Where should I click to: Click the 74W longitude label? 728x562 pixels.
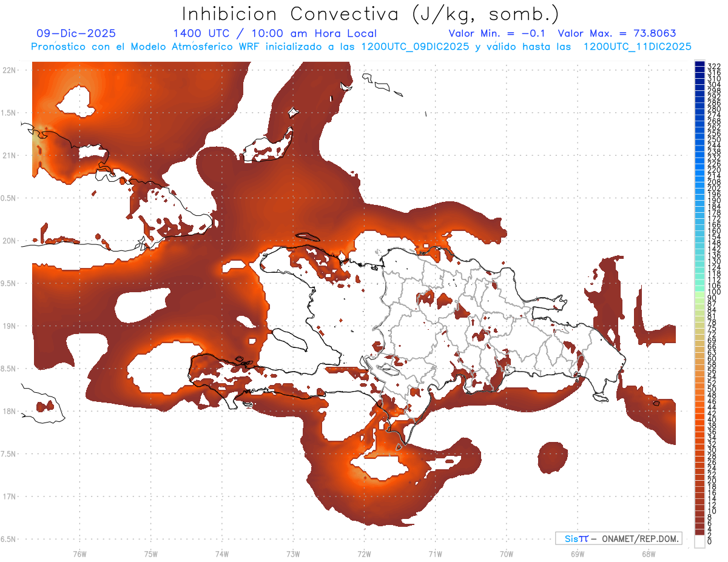(221, 554)
